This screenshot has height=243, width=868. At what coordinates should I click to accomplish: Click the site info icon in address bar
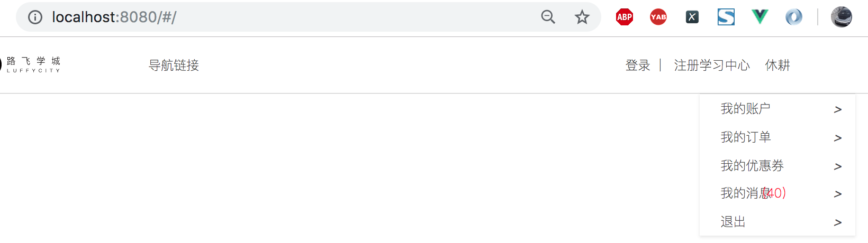35,17
